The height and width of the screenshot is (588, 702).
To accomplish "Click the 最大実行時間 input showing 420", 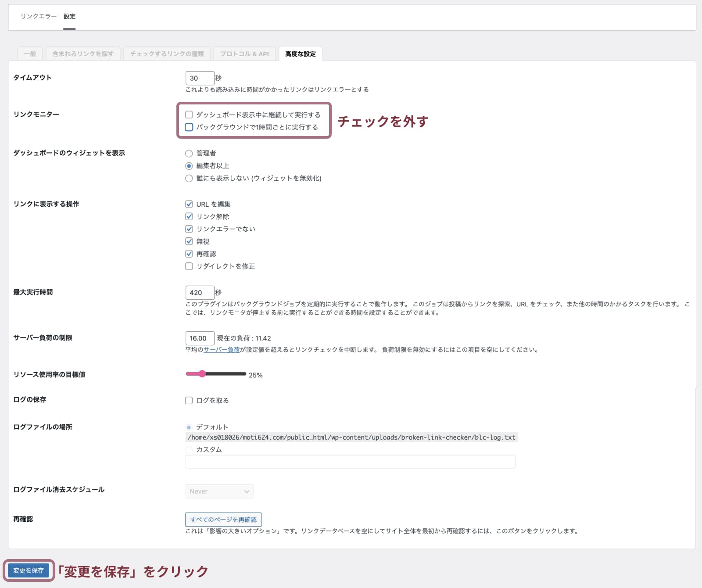I will (200, 293).
